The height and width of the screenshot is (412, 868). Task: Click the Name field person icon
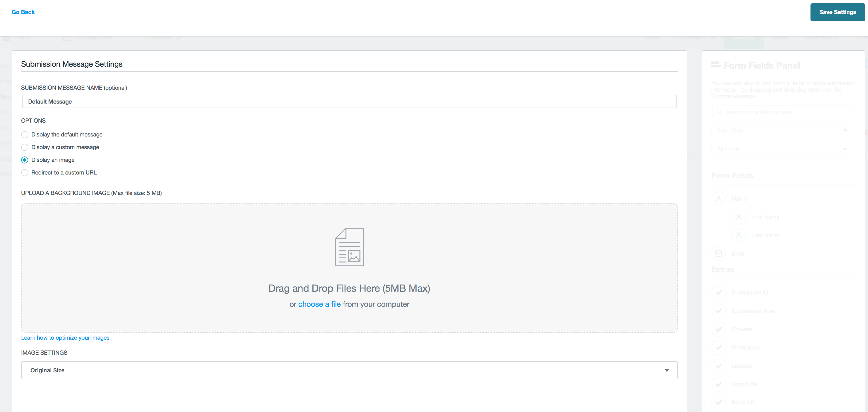click(719, 198)
